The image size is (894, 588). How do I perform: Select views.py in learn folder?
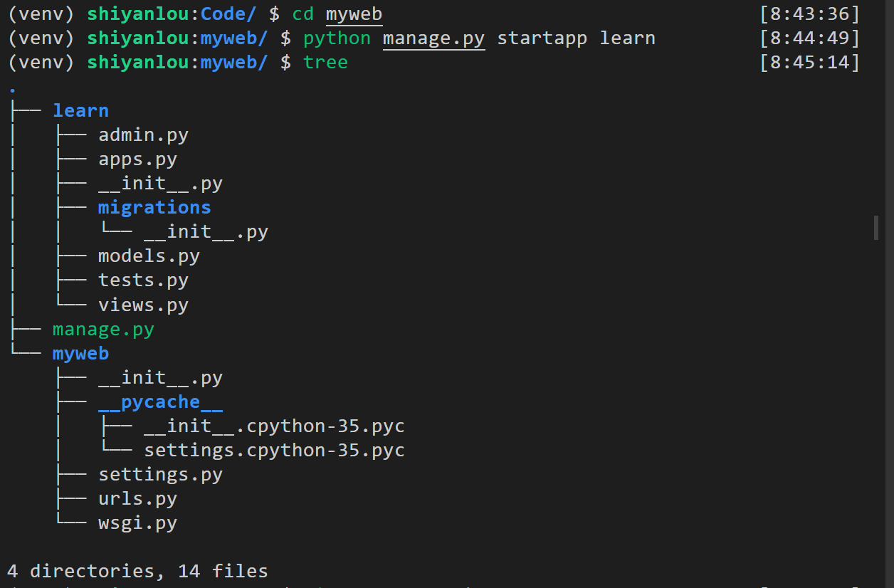point(143,305)
